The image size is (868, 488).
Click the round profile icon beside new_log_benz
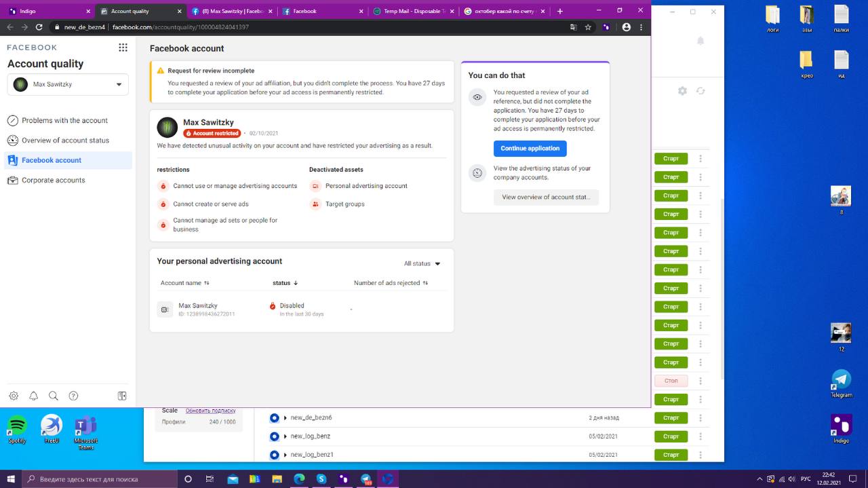click(x=274, y=436)
